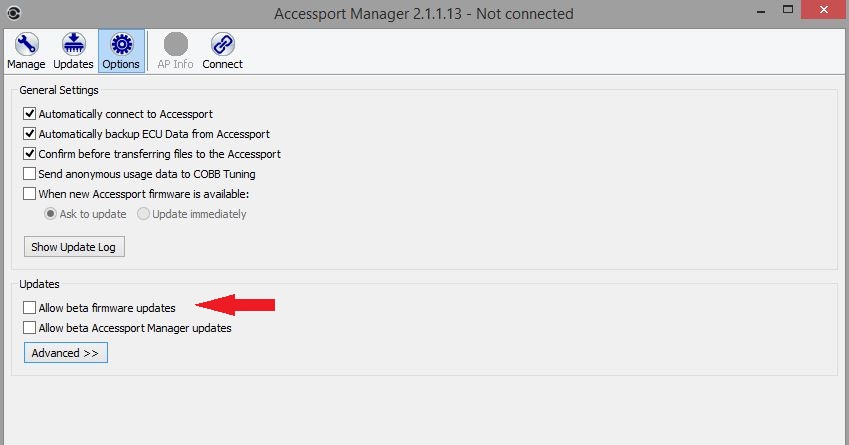Toggle Automatically backup ECU Data checkbox
This screenshot has width=849, height=445.
(x=30, y=134)
